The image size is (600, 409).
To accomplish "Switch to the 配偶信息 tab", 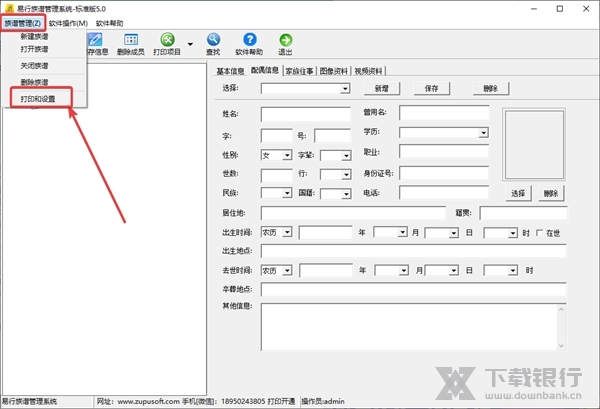I will 265,70.
